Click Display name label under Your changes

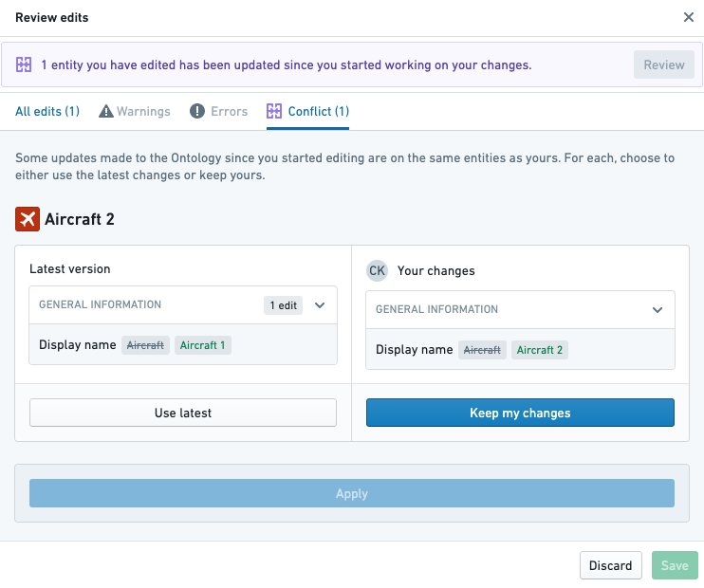click(414, 350)
